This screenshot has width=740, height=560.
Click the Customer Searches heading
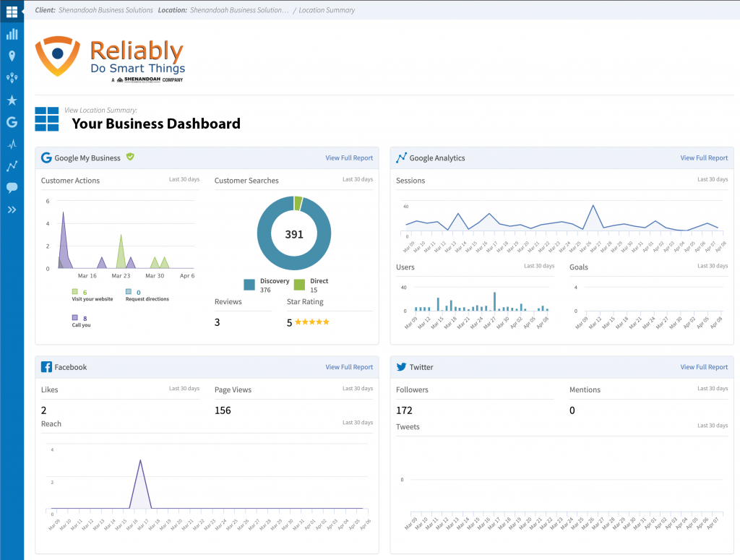(x=246, y=181)
